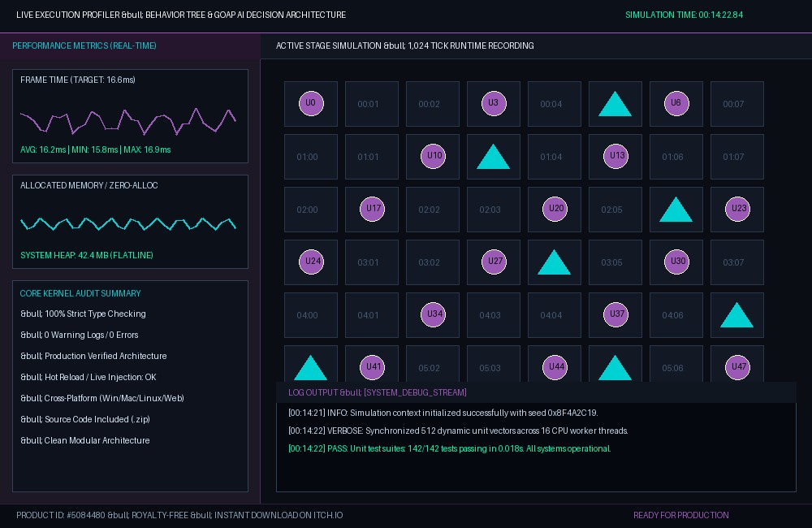Open the Frame Time graph panel
This screenshot has width=812, height=528.
[130, 116]
